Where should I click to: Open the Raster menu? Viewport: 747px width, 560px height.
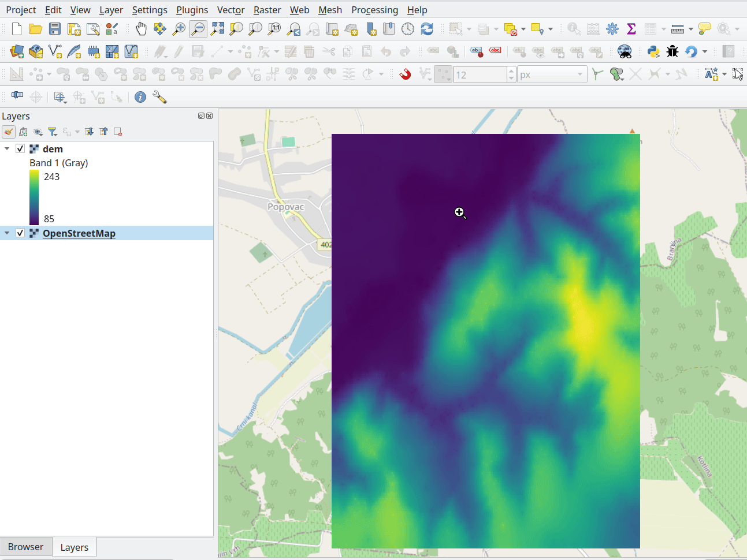[x=267, y=10]
